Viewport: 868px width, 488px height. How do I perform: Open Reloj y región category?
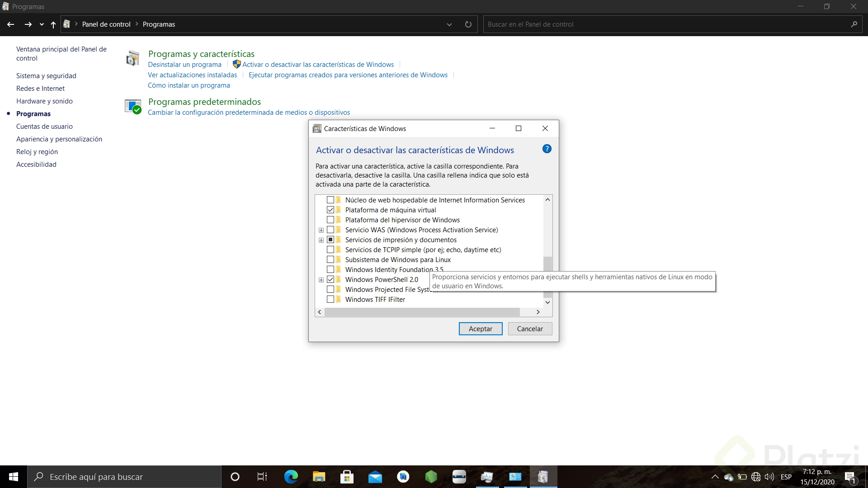tap(37, 152)
